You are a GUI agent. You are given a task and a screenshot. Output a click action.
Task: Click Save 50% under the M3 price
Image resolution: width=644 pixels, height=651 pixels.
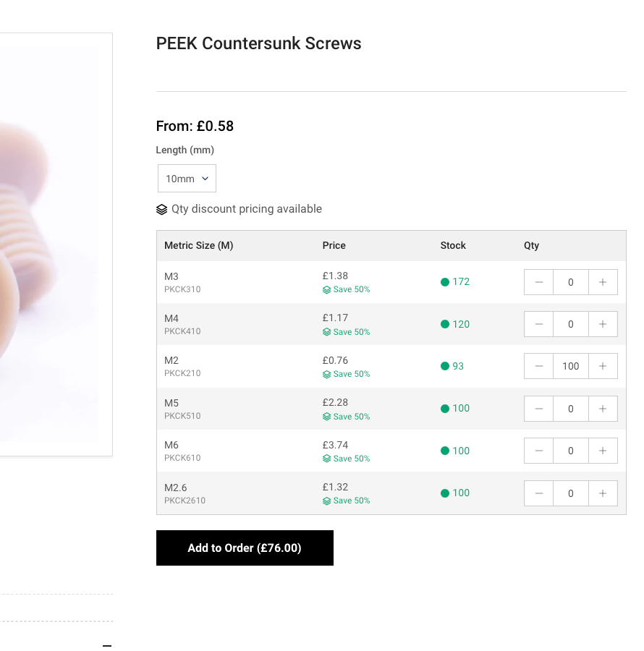coord(347,289)
